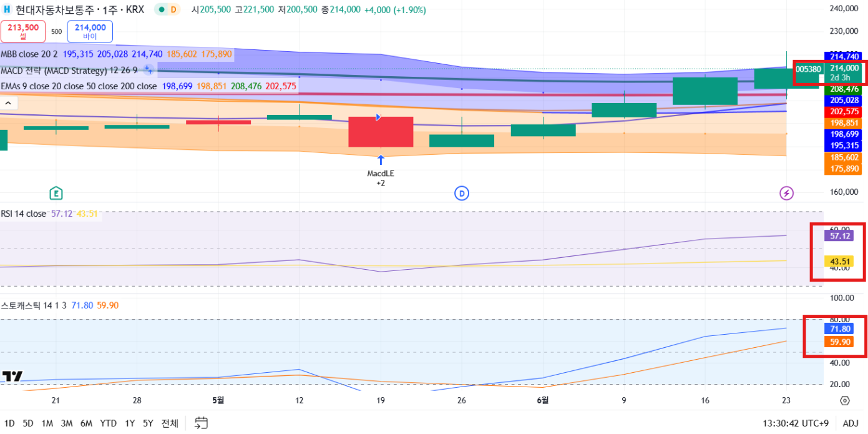Select the 1M time range

click(47, 423)
